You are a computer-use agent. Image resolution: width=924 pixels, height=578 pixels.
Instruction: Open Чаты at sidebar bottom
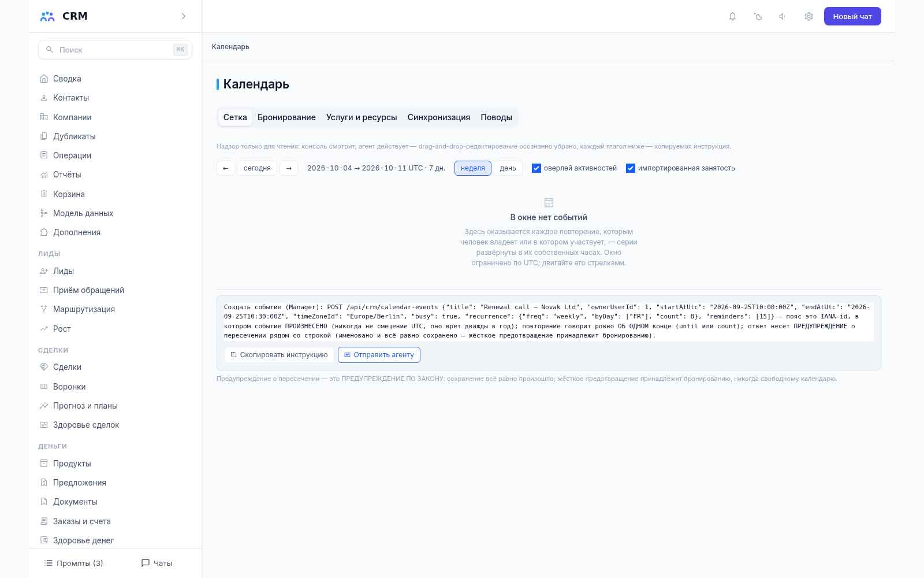pos(157,563)
